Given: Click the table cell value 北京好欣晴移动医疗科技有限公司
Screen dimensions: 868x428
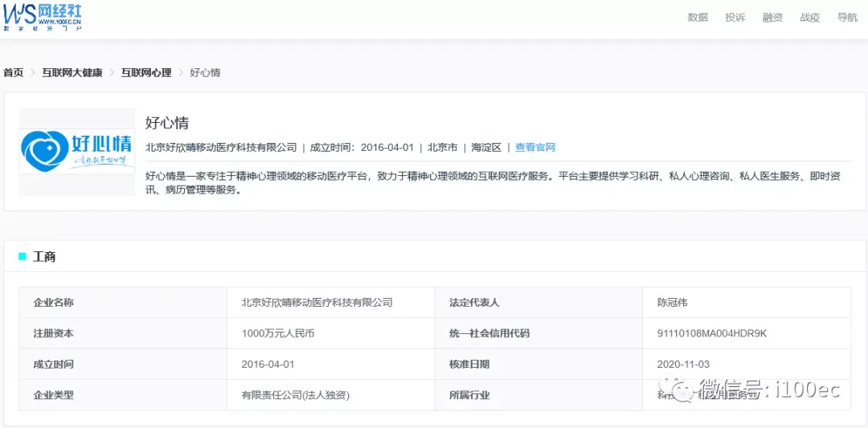Looking at the screenshot, I should (317, 303).
